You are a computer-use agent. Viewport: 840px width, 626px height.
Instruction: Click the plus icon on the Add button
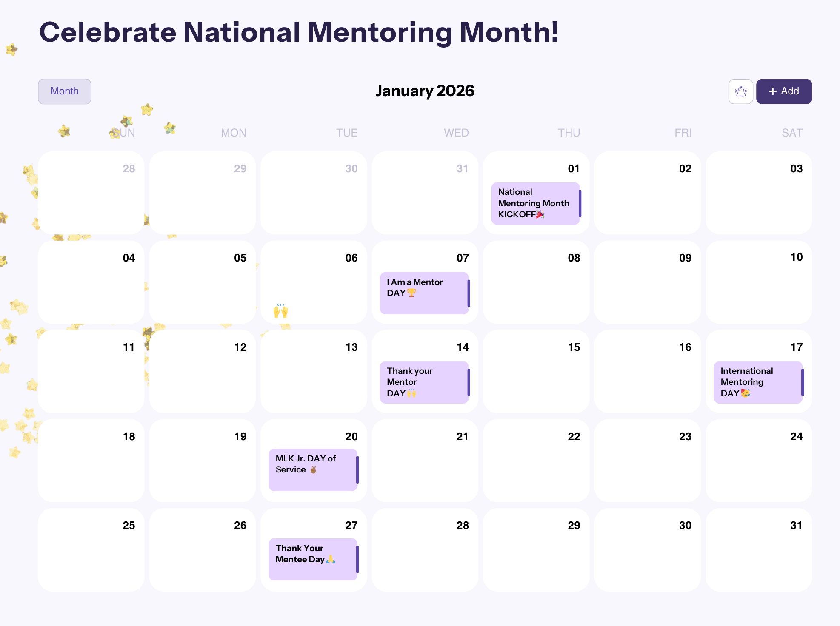click(x=772, y=91)
